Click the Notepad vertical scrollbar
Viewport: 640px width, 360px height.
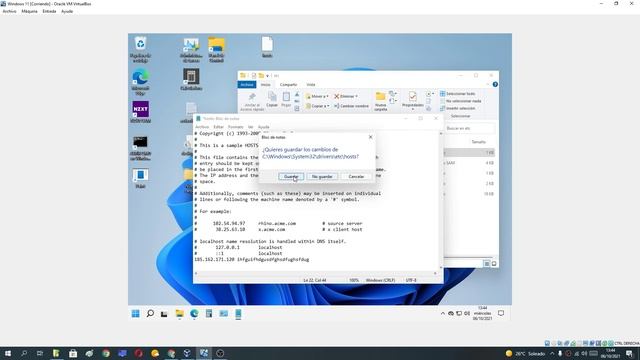point(441,200)
